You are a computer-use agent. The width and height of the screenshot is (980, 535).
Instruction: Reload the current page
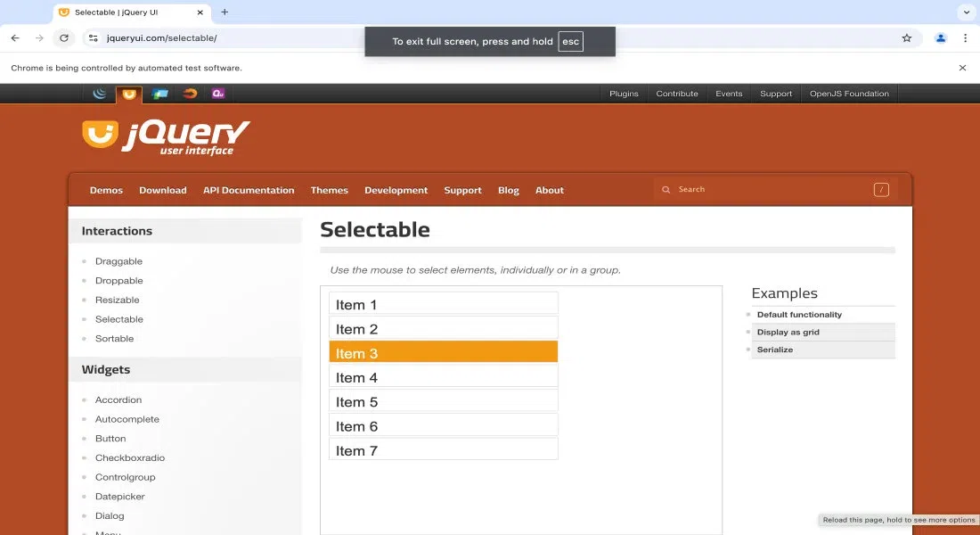point(64,38)
